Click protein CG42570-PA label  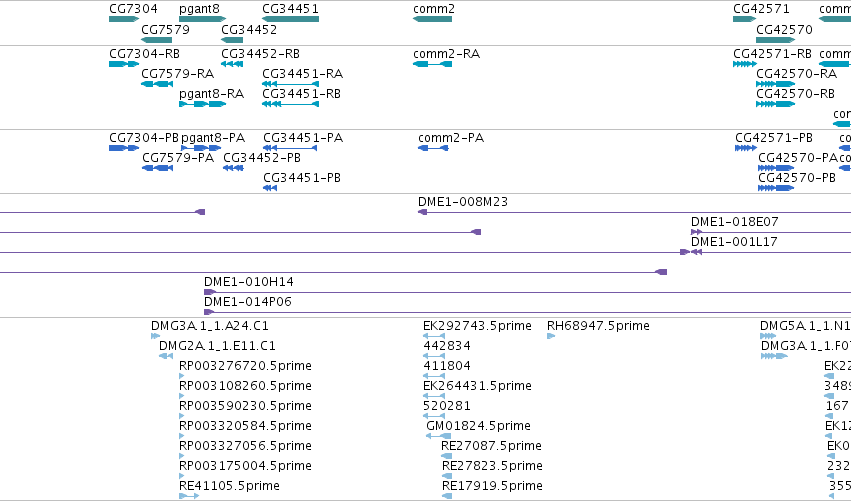798,158
